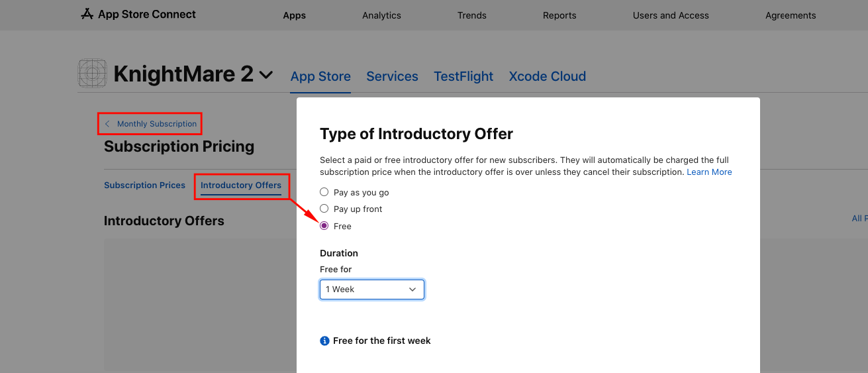Viewport: 868px width, 373px height.
Task: Click the App Store Connect logo icon
Action: pyautogui.click(x=87, y=14)
